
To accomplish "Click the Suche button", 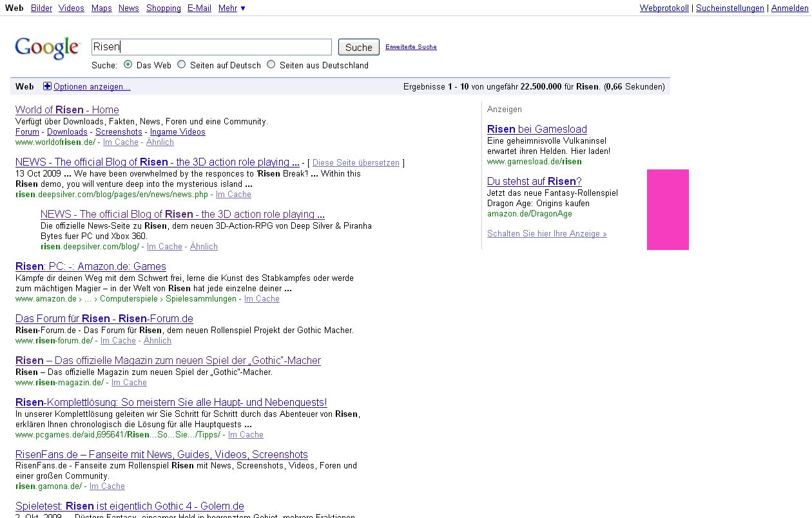I will (x=359, y=47).
